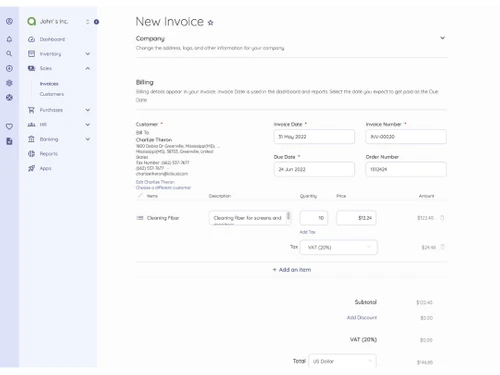This screenshot has height=375, width=500.
Task: Remove the VAT (20%) tax line
Action: click(442, 247)
